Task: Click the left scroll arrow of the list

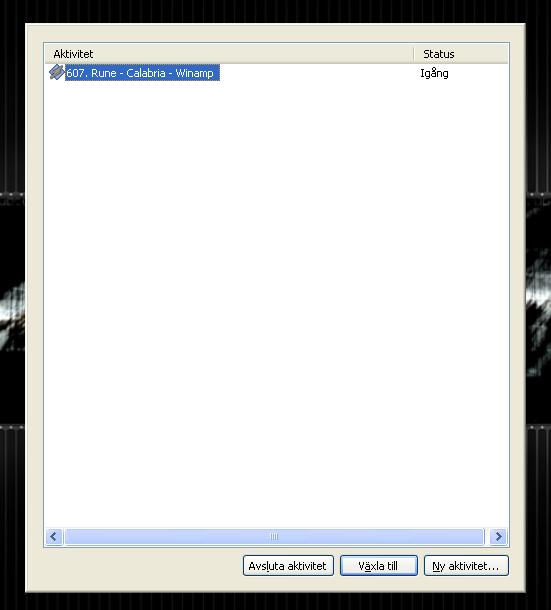Action: tap(54, 536)
